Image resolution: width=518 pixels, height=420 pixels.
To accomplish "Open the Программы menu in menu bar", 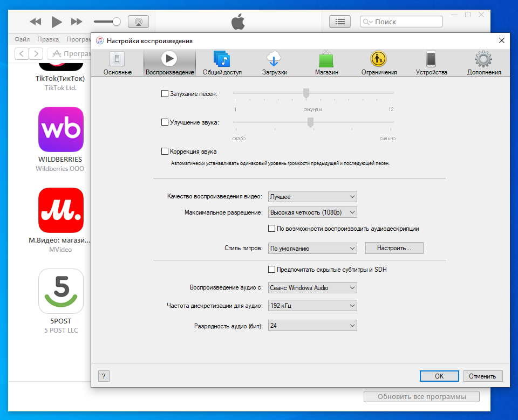I will pyautogui.click(x=78, y=39).
